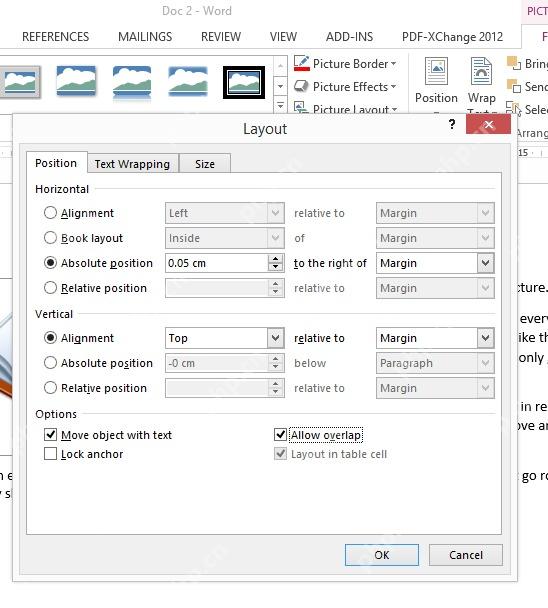Switch to the Position tab
Screen dimensions: 548x608
[56, 163]
